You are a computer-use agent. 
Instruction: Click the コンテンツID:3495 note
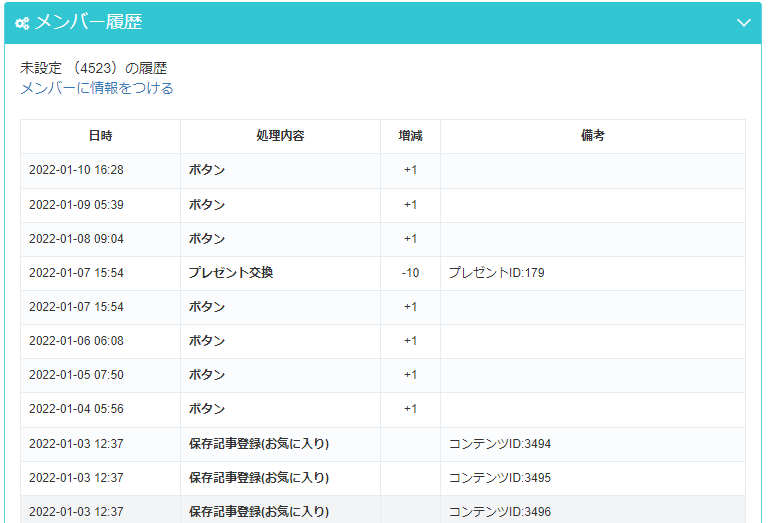coord(500,477)
